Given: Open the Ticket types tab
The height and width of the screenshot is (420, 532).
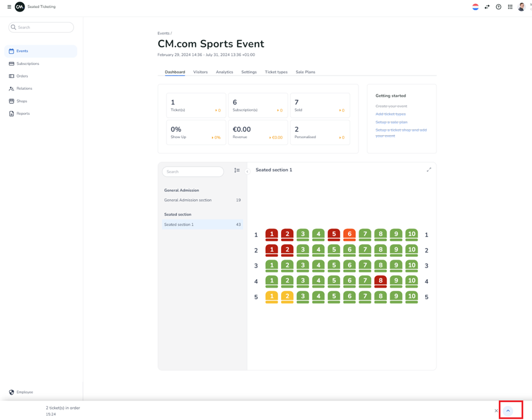Looking at the screenshot, I should pos(276,72).
